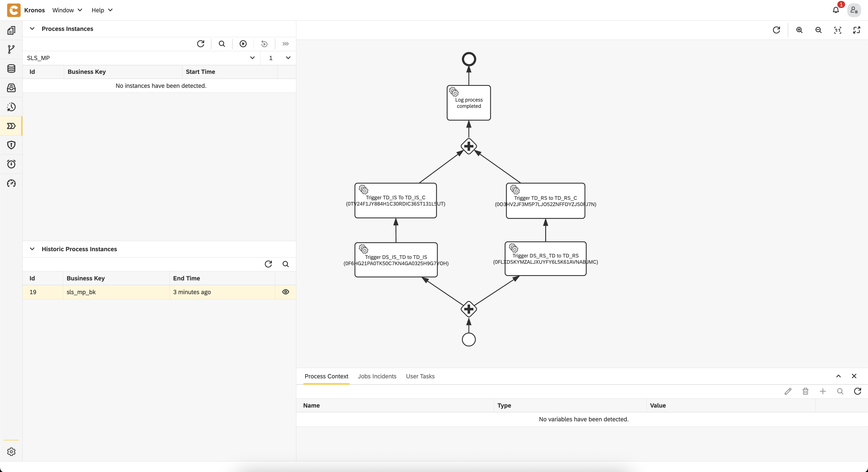Open the history clock icon in the sidebar
The width and height of the screenshot is (868, 472).
coord(11,107)
